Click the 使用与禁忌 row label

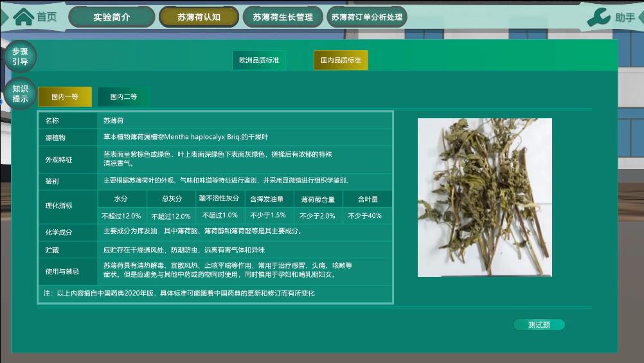click(62, 272)
